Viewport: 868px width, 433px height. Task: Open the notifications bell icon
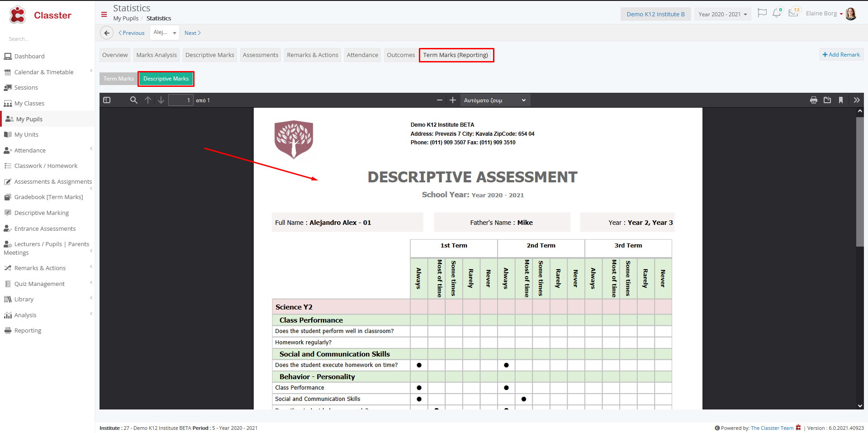[x=777, y=13]
